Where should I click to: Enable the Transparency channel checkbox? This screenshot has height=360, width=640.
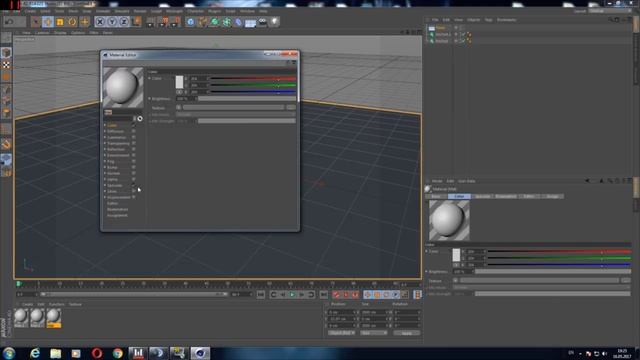point(133,143)
